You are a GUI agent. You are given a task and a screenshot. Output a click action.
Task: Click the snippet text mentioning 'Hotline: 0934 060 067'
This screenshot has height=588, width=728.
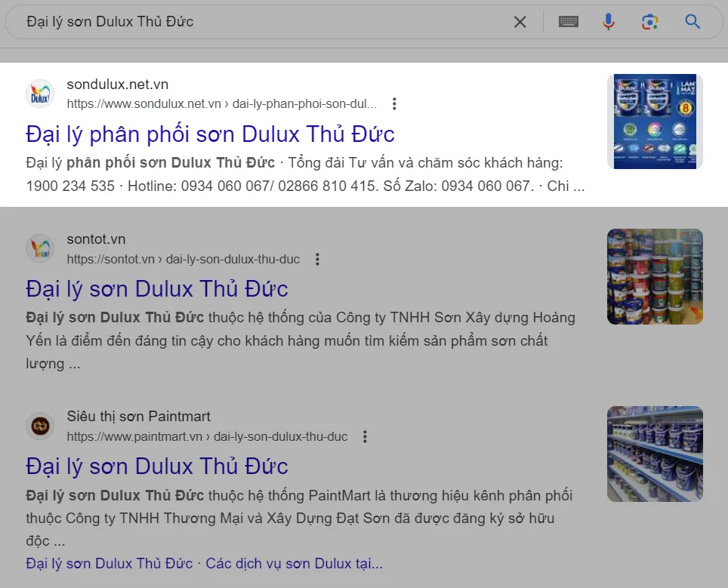point(305,174)
